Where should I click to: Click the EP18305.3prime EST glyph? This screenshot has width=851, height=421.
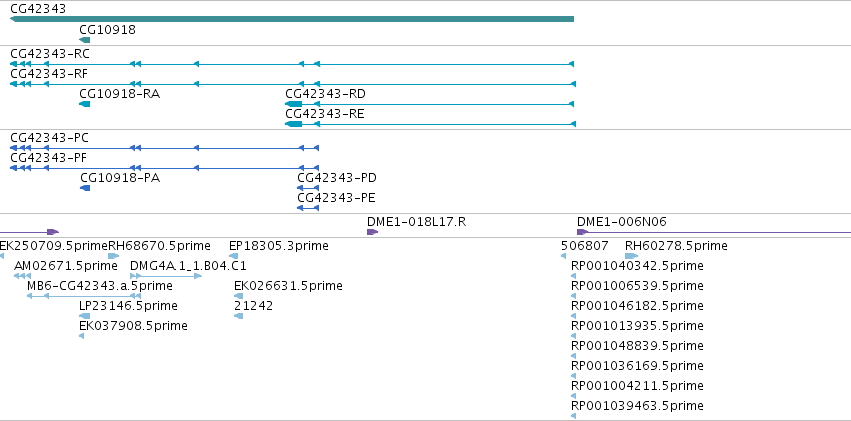coord(233,256)
